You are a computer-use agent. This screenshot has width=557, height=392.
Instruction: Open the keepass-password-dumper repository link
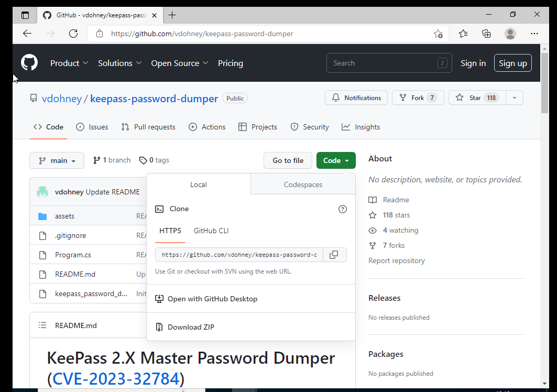click(x=154, y=99)
